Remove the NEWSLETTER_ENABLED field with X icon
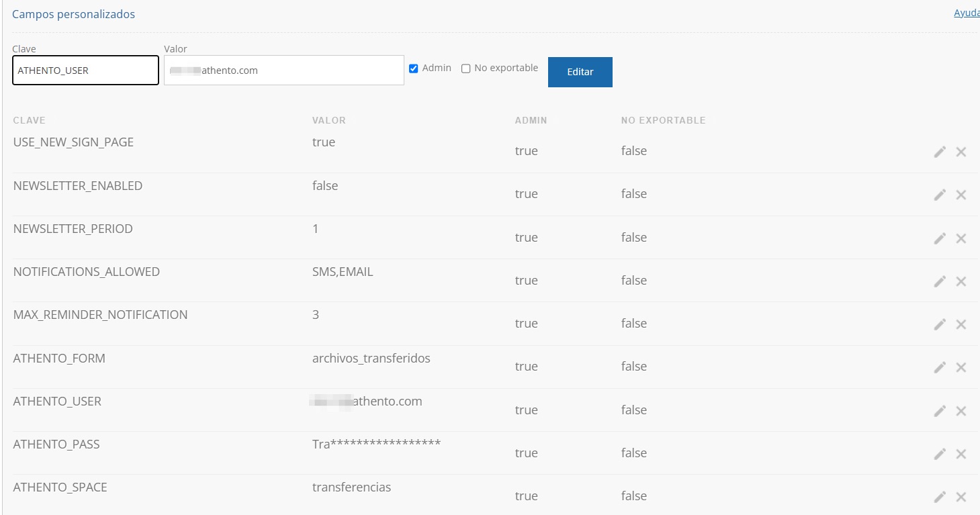This screenshot has width=980, height=515. (961, 195)
